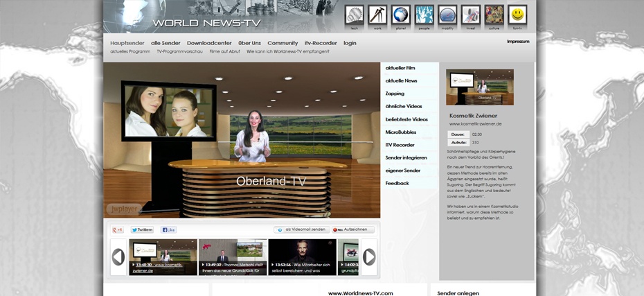Open the www.kosmetik-zwiener.de link
The image size is (644, 296).
click(x=475, y=124)
